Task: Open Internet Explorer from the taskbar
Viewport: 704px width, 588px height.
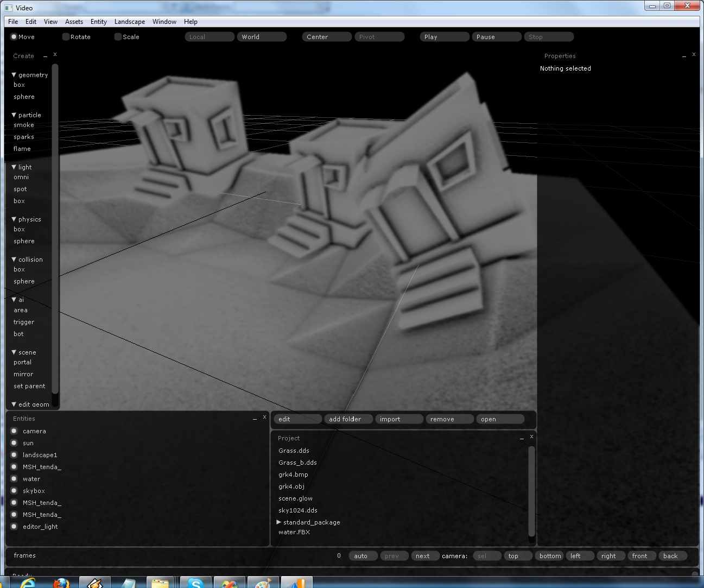Action: pyautogui.click(x=27, y=583)
